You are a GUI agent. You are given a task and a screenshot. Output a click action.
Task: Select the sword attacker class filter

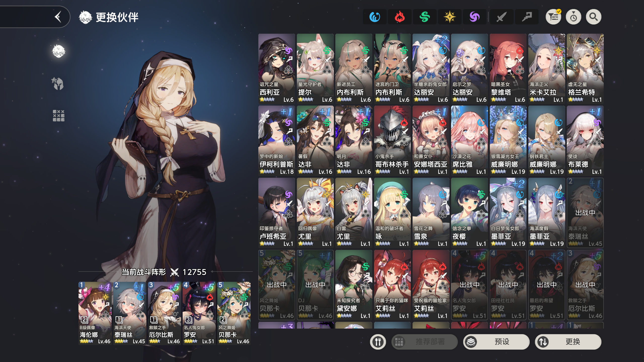point(501,17)
